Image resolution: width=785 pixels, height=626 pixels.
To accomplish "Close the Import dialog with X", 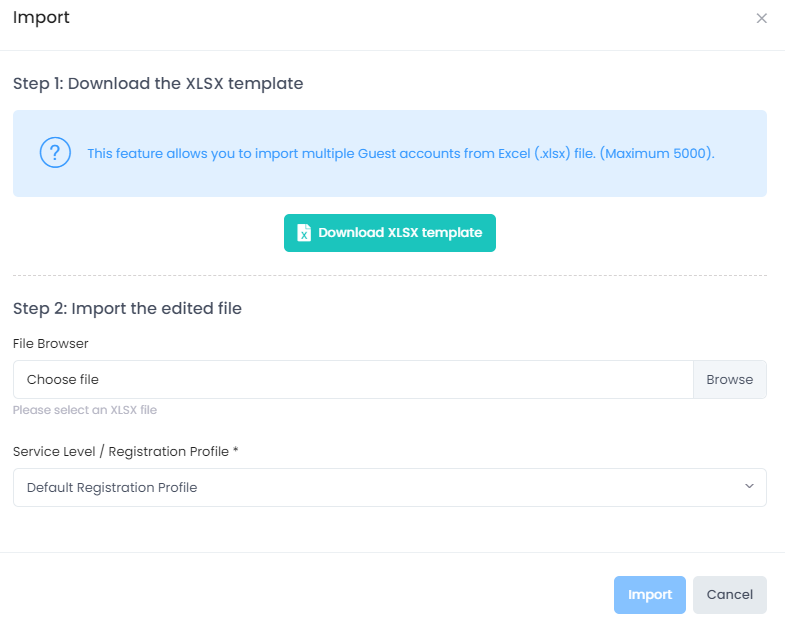I will pyautogui.click(x=762, y=18).
